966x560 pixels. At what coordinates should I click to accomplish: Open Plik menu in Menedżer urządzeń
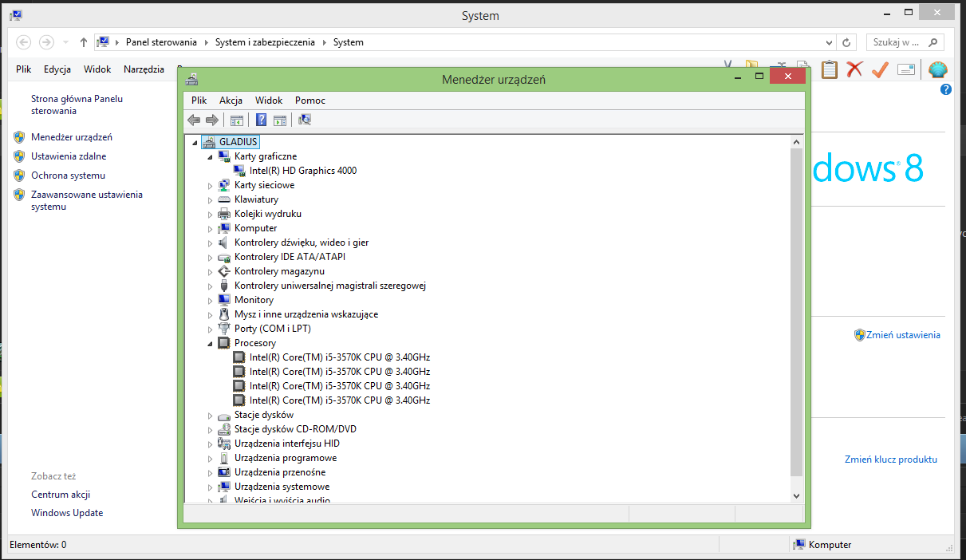pyautogui.click(x=199, y=101)
